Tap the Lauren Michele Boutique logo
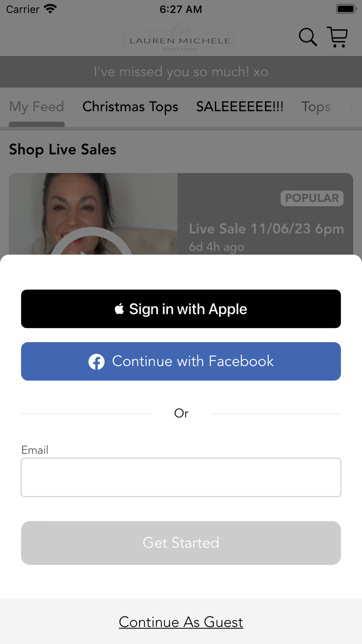The image size is (362, 644). point(179,37)
